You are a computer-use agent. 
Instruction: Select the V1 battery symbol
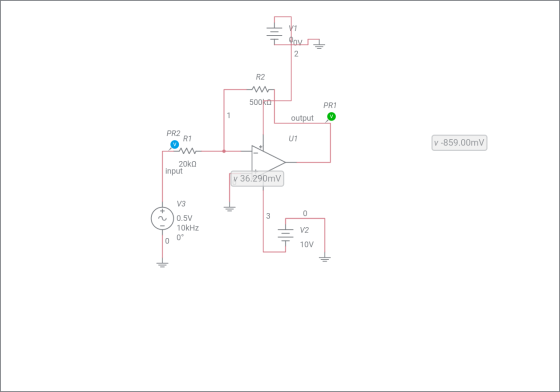pos(274,35)
